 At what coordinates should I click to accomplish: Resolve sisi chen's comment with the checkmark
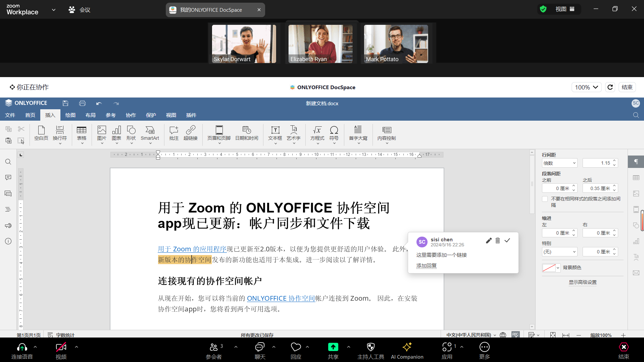(507, 240)
